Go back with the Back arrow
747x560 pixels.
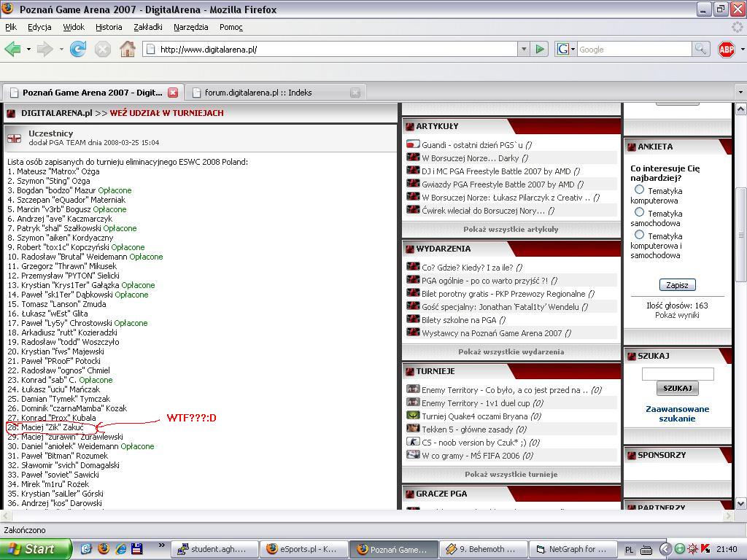pyautogui.click(x=12, y=49)
